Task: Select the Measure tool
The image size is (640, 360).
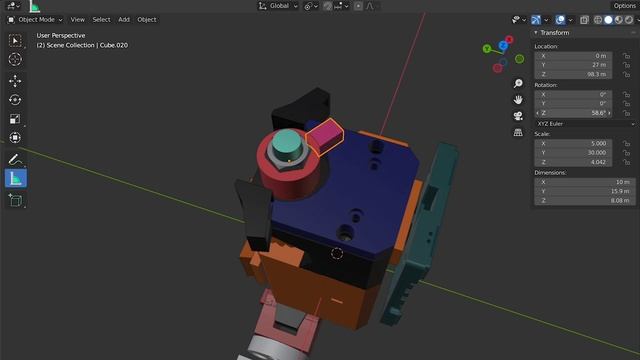Action: [x=16, y=179]
